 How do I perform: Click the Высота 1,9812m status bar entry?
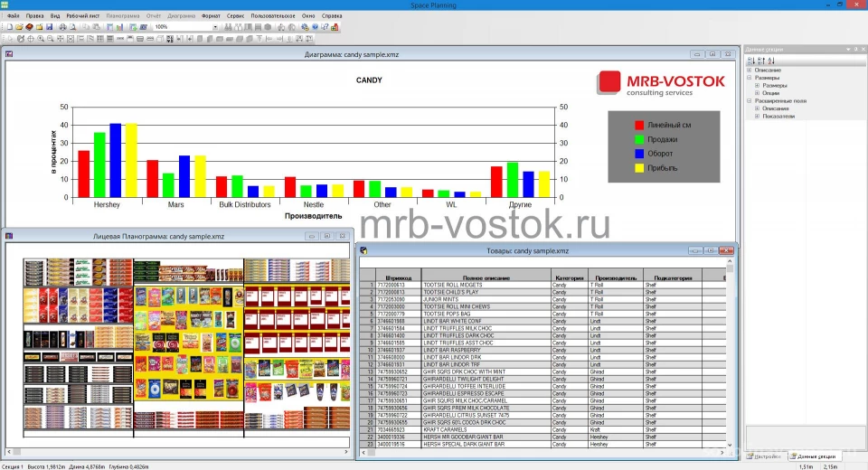[x=46, y=466]
